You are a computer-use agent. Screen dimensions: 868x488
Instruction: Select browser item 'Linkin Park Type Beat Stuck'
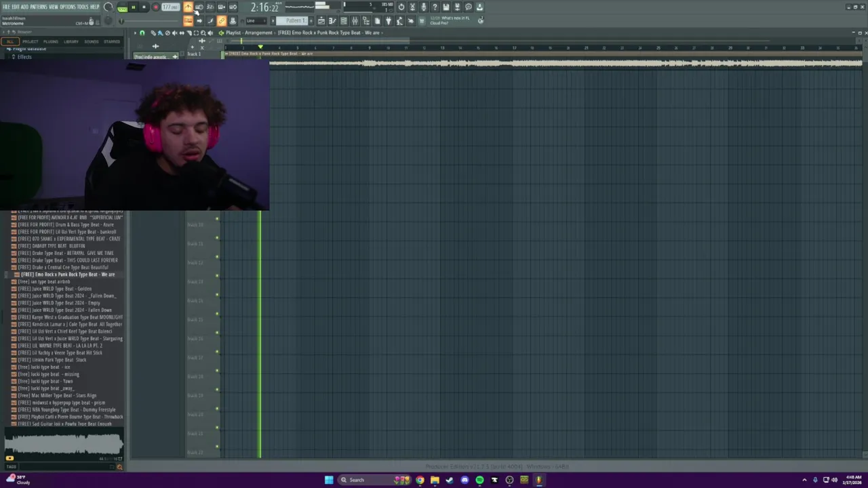tap(52, 360)
